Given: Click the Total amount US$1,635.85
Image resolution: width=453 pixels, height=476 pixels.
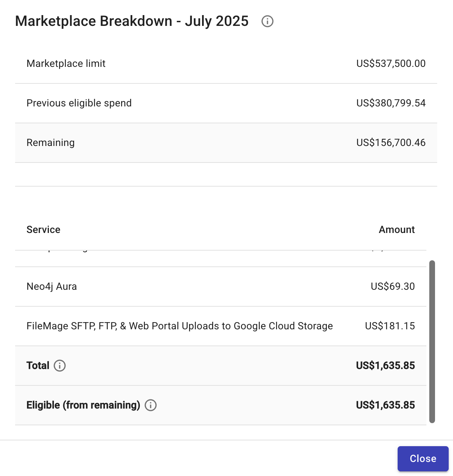Looking at the screenshot, I should coord(385,366).
